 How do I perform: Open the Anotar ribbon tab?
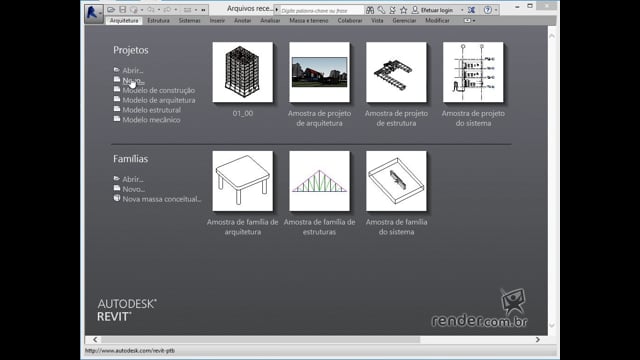click(242, 20)
